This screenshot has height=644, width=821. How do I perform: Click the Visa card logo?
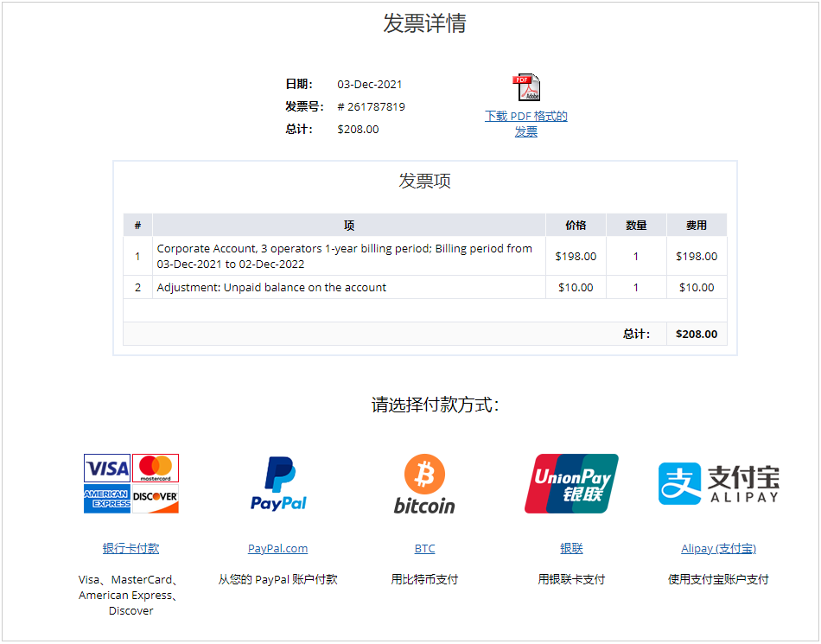click(107, 468)
